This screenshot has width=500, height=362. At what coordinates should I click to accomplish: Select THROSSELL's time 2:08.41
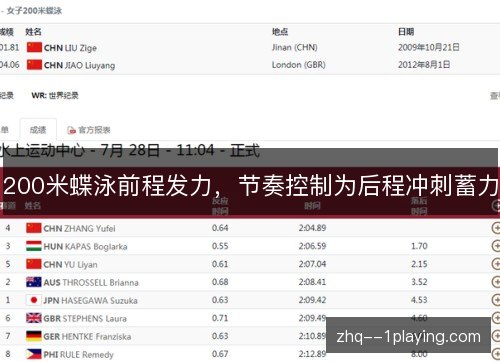click(x=312, y=282)
